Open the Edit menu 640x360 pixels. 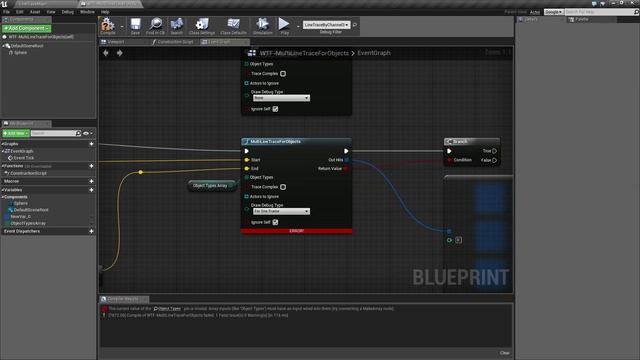pyautogui.click(x=20, y=12)
